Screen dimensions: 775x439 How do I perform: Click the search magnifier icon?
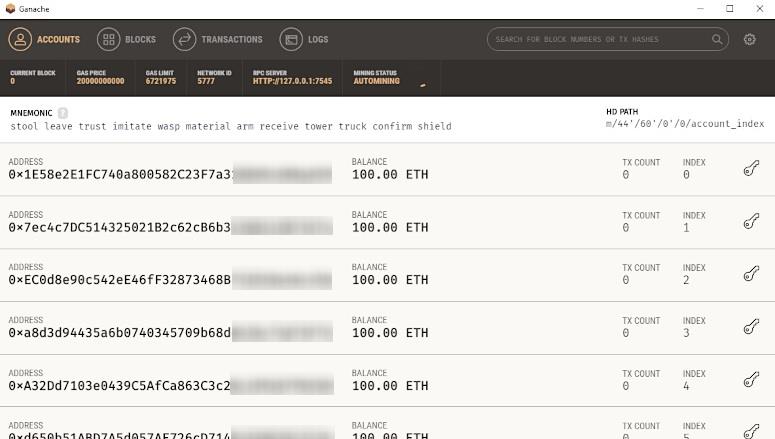pos(717,39)
